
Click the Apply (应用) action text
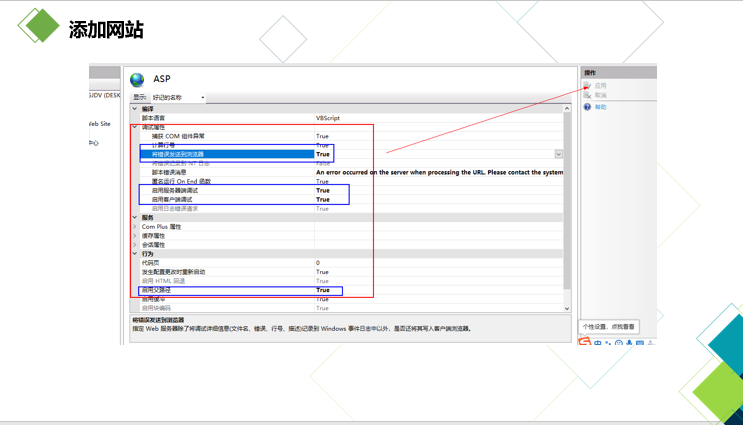click(x=600, y=86)
